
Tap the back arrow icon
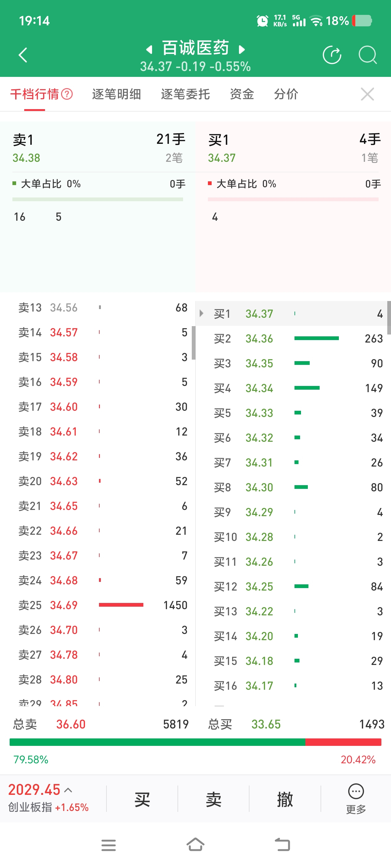tap(23, 55)
